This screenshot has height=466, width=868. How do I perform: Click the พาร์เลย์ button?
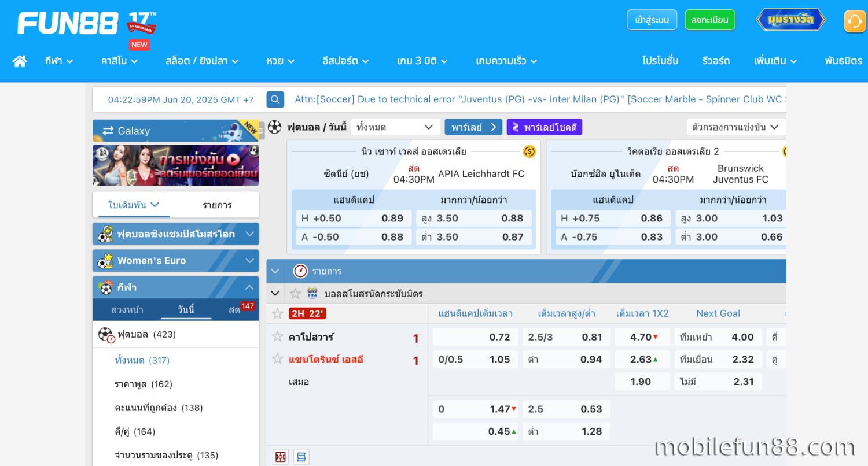(473, 127)
